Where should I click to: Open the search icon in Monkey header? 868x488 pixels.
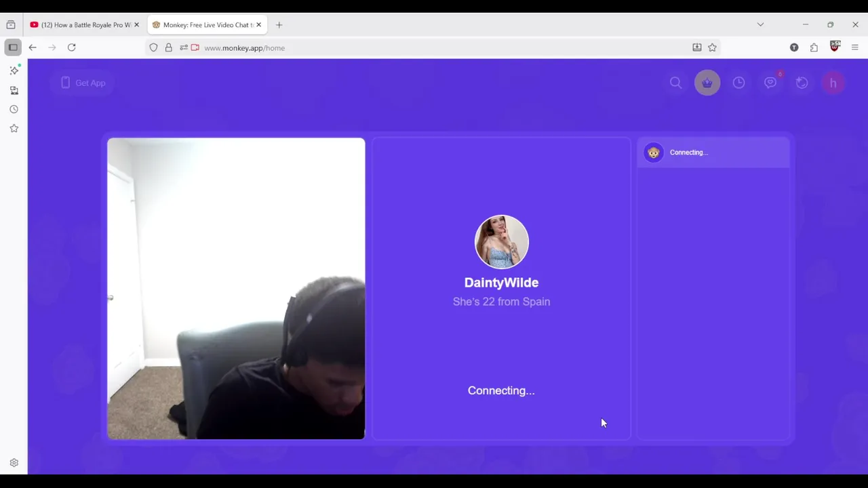pyautogui.click(x=675, y=83)
